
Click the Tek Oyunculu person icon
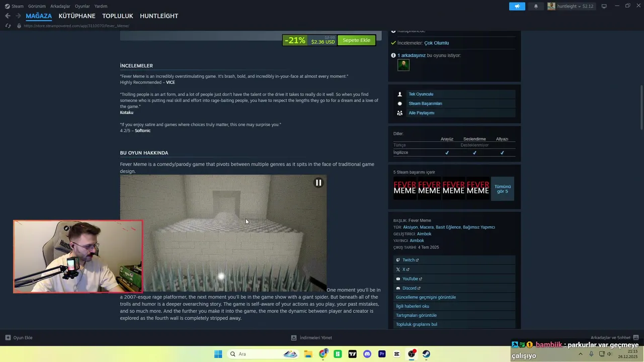point(399,94)
